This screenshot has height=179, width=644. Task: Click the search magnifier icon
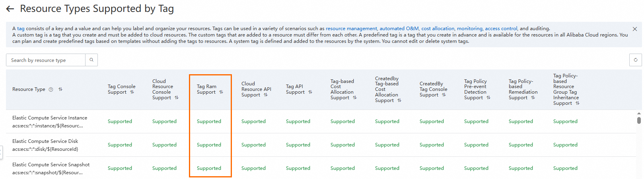click(91, 60)
